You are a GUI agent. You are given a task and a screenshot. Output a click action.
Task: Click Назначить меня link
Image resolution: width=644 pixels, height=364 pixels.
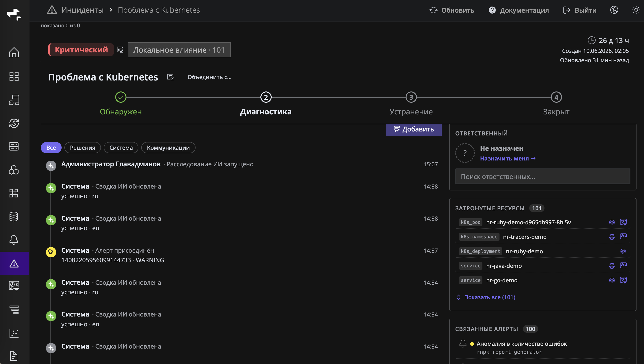pyautogui.click(x=508, y=158)
